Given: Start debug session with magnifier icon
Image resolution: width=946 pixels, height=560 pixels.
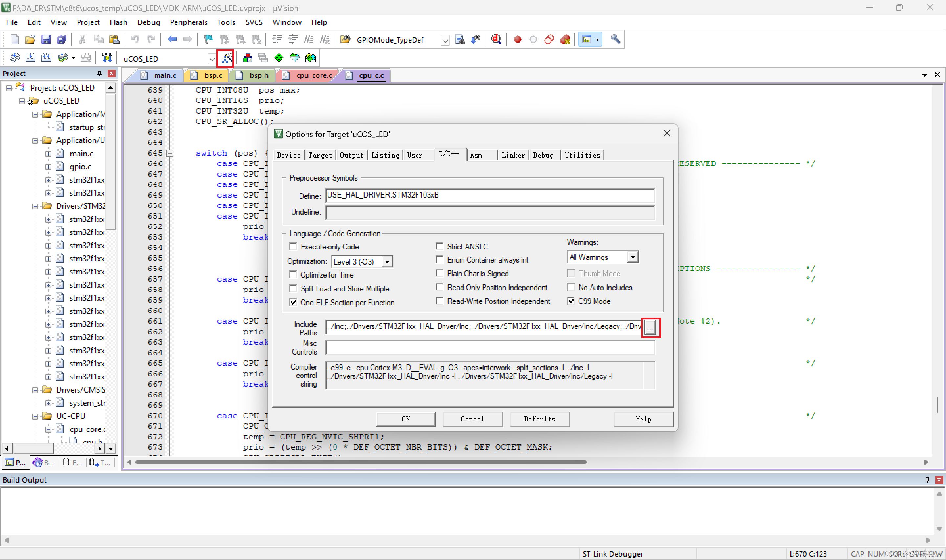Looking at the screenshot, I should pos(496,39).
